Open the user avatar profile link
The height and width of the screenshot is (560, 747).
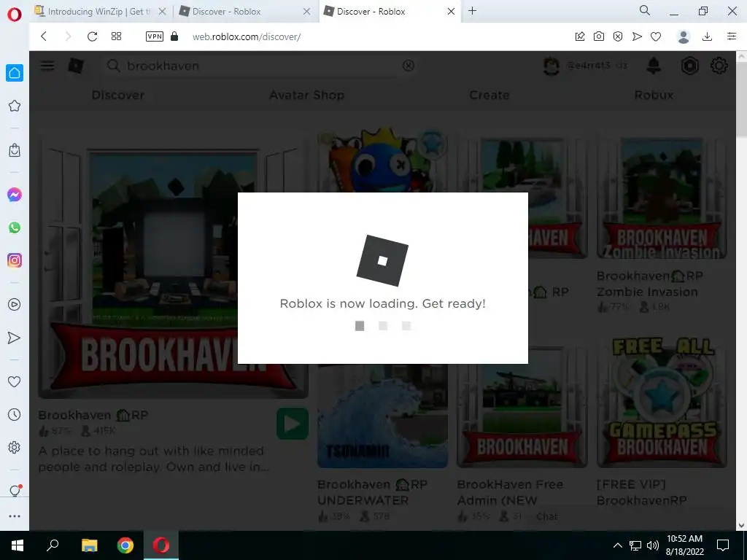coord(551,66)
